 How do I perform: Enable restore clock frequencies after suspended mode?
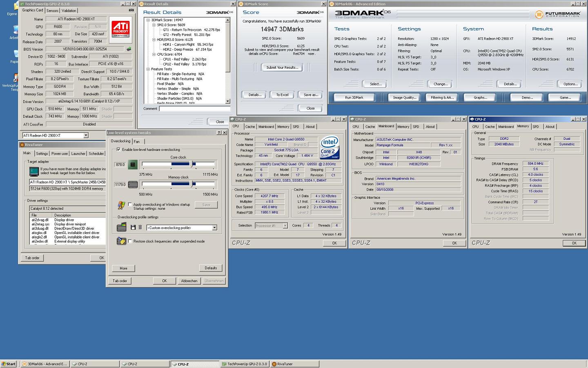(x=130, y=241)
